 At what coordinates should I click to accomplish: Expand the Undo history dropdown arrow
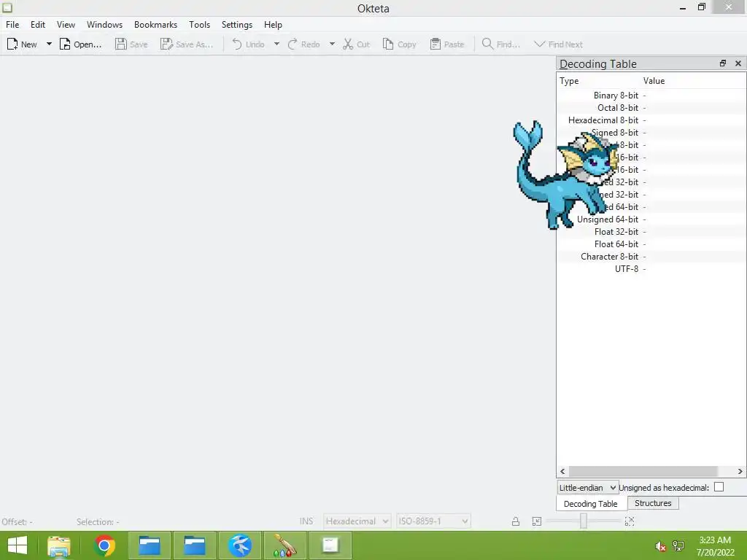pyautogui.click(x=276, y=44)
